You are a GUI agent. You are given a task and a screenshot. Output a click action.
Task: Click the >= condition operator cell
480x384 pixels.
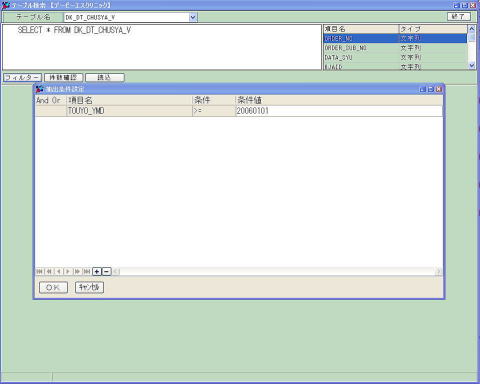point(214,111)
